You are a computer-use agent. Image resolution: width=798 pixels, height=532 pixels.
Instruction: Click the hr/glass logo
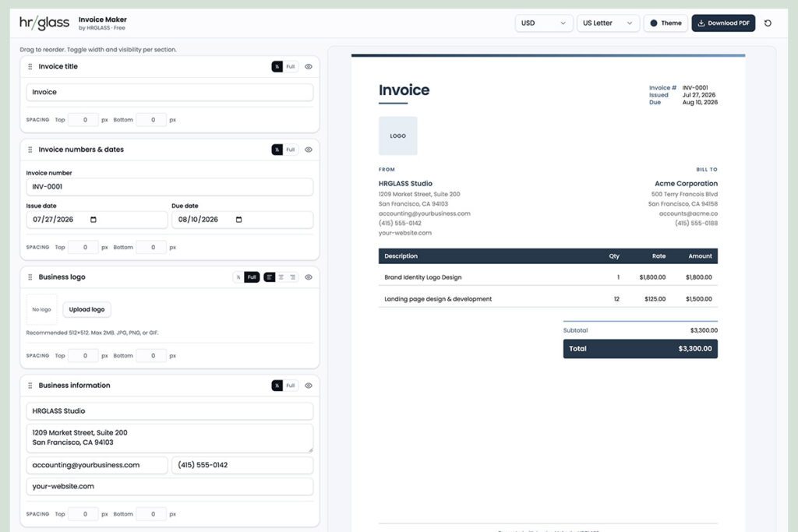click(x=44, y=23)
